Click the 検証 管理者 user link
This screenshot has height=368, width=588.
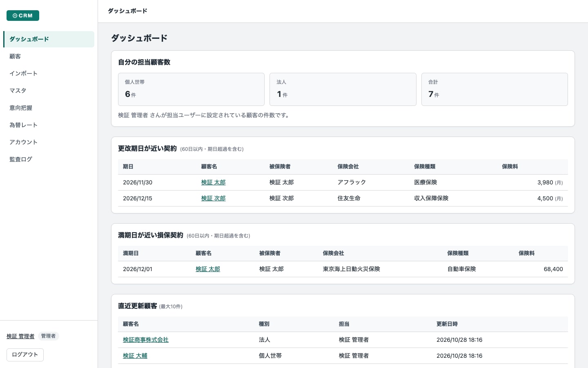tap(20, 336)
